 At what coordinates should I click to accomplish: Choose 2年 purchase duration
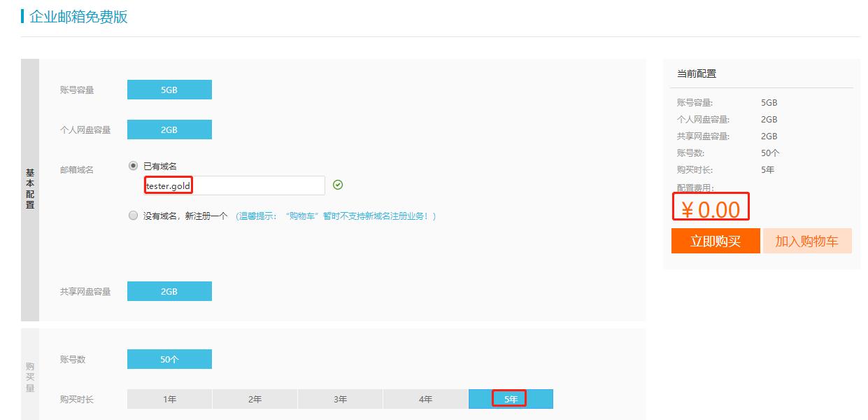(255, 398)
